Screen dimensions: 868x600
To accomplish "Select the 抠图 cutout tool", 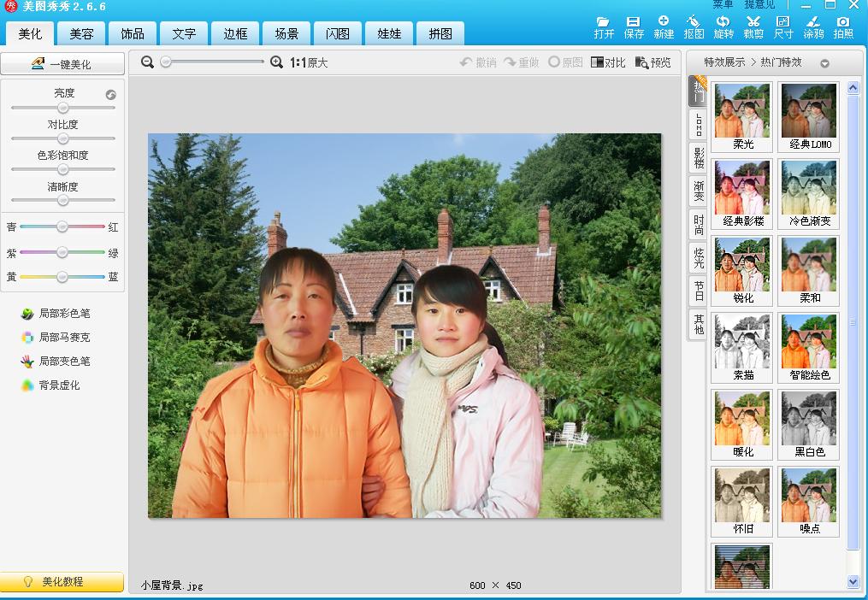I will [x=694, y=26].
